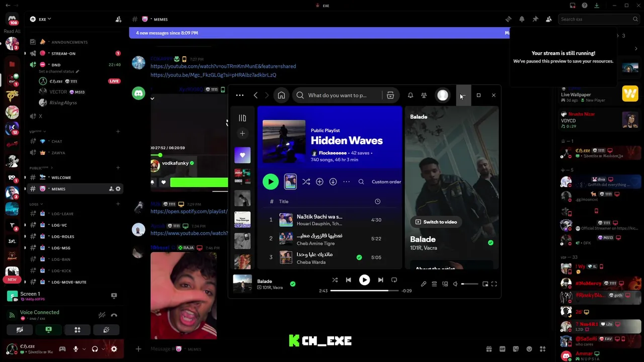Open Discord threads icon in channel header
The image size is (644, 362).
tap(508, 19)
